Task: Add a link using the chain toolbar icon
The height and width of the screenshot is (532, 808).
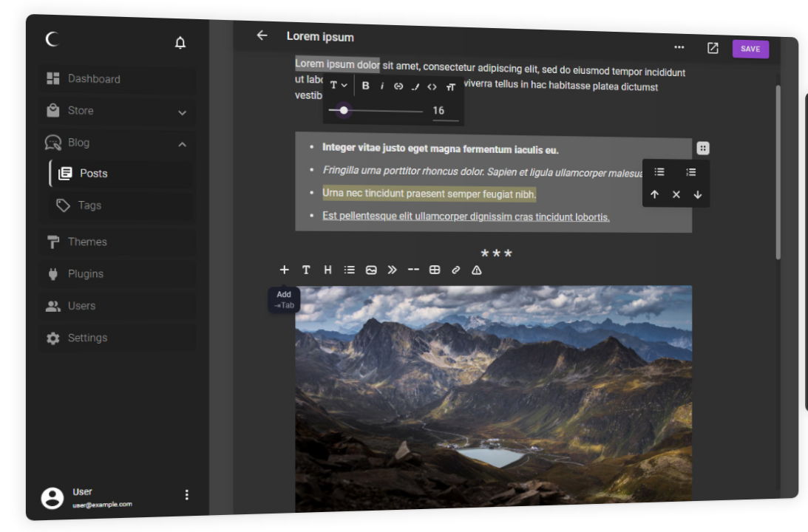Action: [455, 270]
